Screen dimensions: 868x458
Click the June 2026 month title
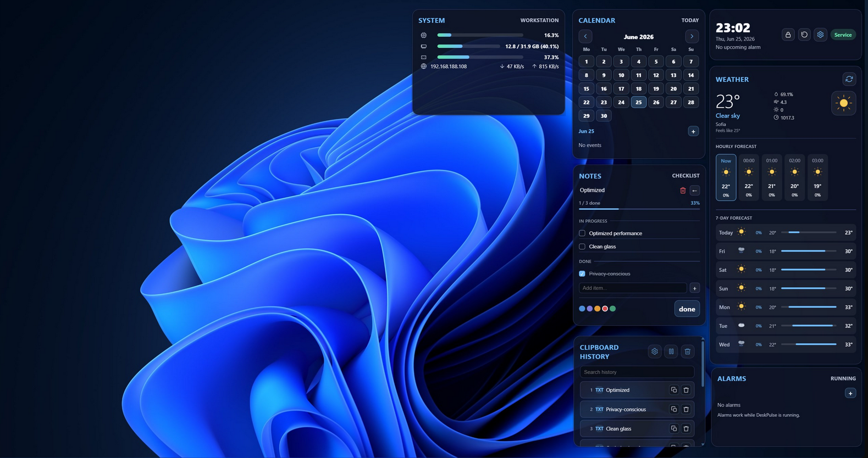639,37
